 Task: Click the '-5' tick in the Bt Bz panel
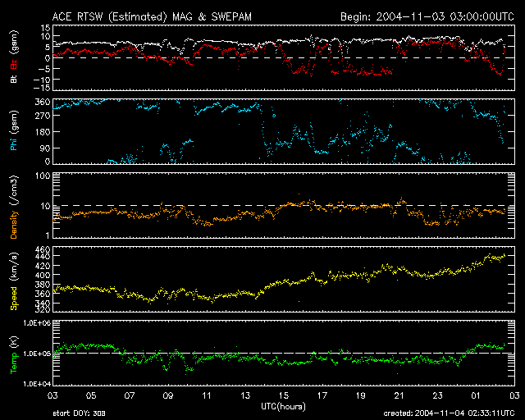click(44, 69)
